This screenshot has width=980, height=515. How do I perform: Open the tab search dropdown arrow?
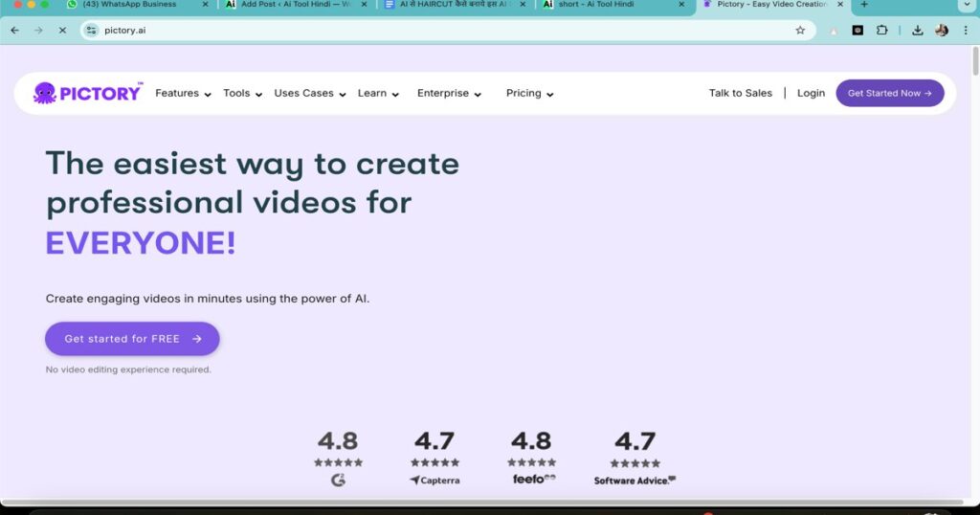tap(967, 5)
